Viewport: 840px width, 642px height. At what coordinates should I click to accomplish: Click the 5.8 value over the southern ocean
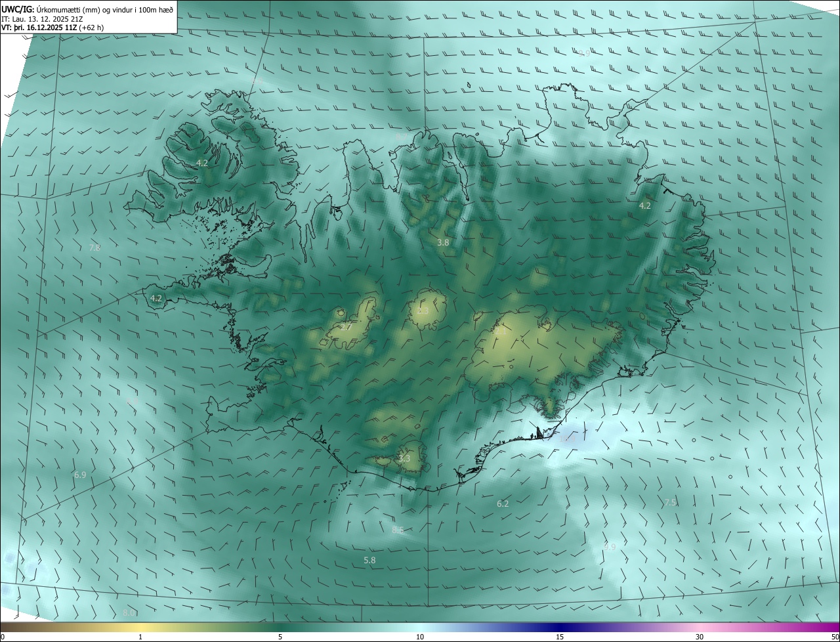click(369, 560)
